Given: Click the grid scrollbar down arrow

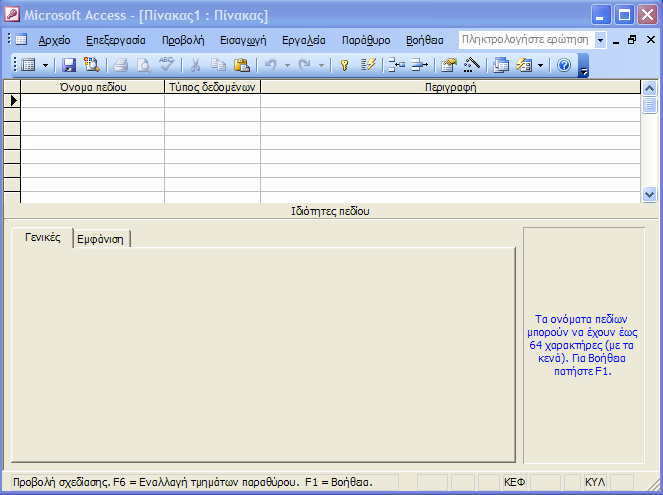Looking at the screenshot, I should [649, 194].
